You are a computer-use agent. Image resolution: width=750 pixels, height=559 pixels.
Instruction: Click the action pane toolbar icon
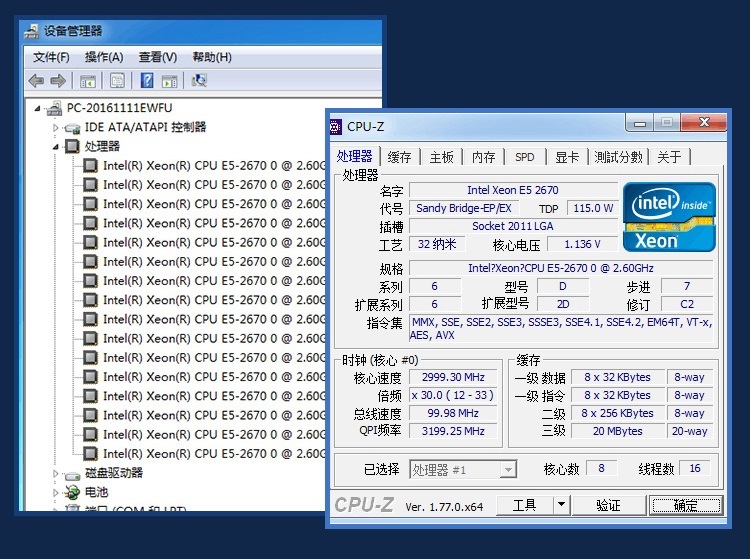(169, 81)
